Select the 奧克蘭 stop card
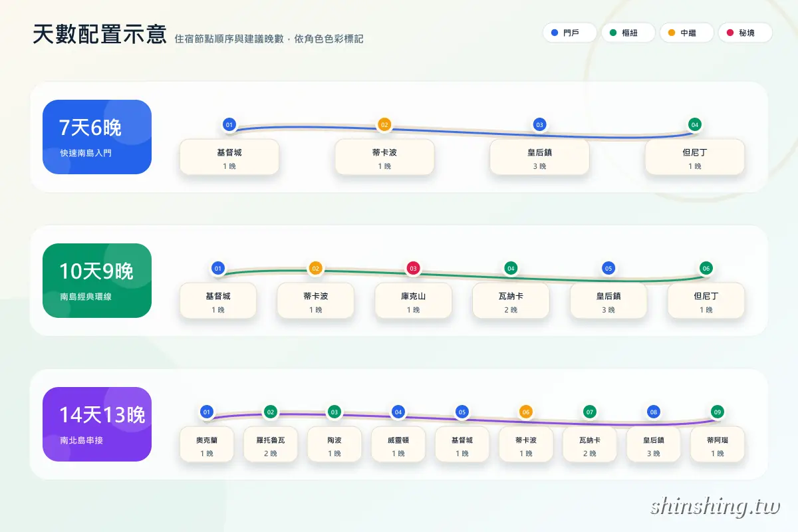The height and width of the screenshot is (532, 798). [207, 444]
